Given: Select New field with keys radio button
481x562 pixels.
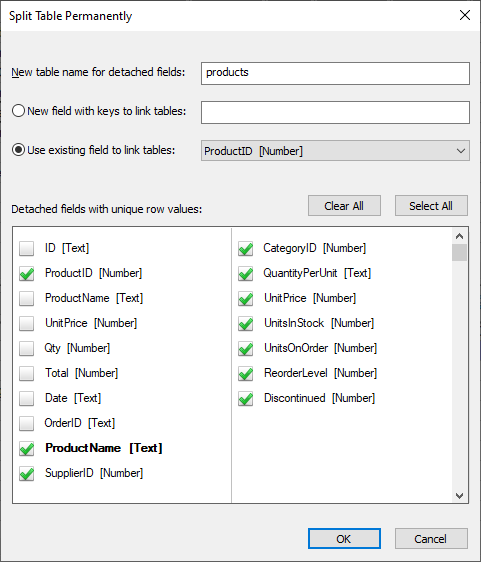Looking at the screenshot, I should point(19,111).
